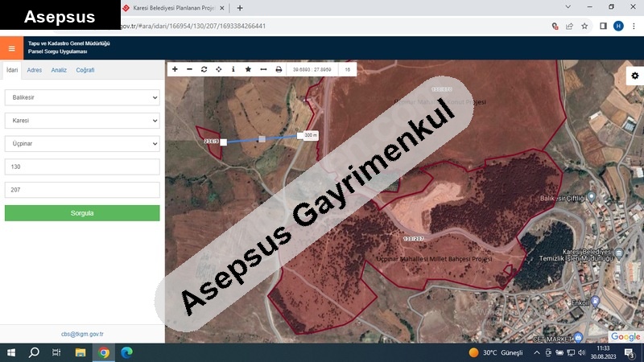Click the star favorites icon on map toolbar
This screenshot has width=644, height=362.
pos(248,69)
